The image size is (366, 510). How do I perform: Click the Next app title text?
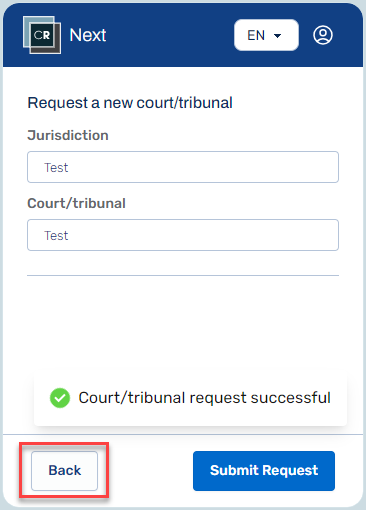point(88,35)
